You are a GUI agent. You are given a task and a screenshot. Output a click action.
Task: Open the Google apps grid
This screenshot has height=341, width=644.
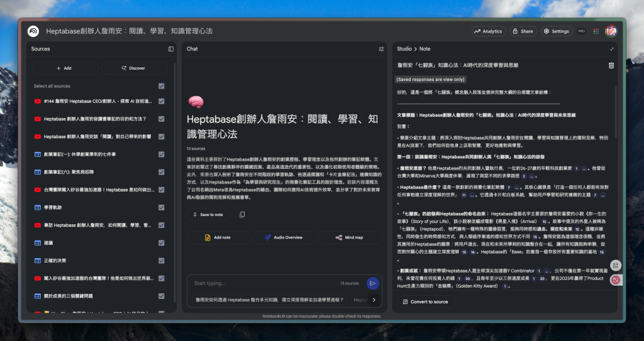click(596, 31)
